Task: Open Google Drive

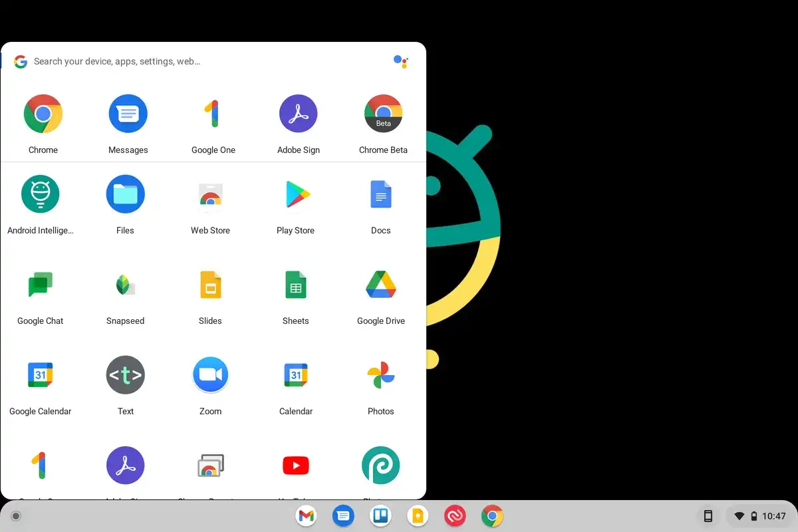Action: 381,285
